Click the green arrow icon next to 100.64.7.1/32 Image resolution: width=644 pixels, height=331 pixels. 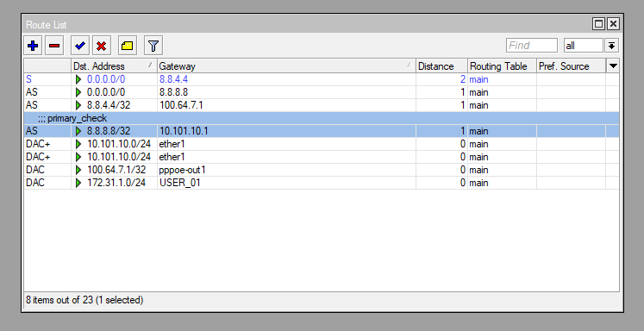pyautogui.click(x=78, y=170)
